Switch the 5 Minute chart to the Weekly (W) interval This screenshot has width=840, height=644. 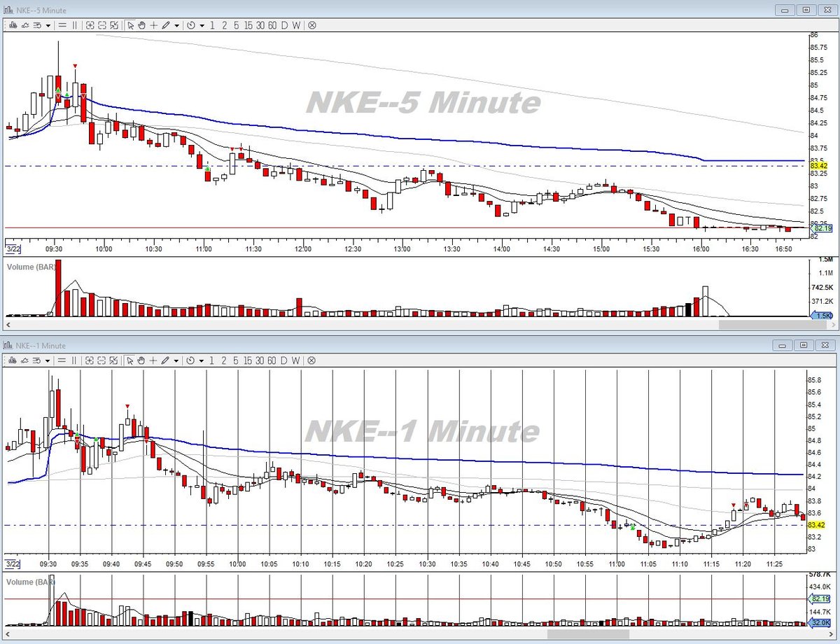pos(296,25)
